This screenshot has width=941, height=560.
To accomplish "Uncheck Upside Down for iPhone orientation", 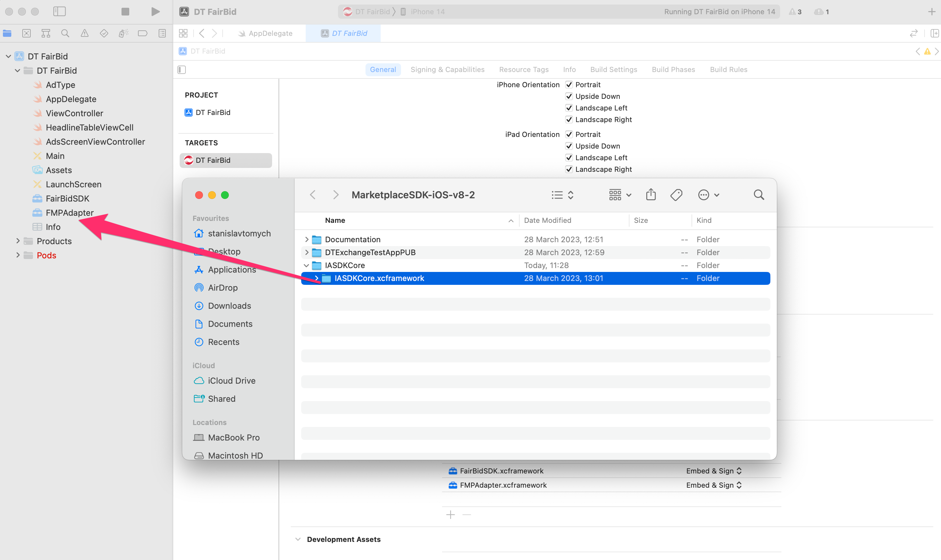I will pos(569,96).
